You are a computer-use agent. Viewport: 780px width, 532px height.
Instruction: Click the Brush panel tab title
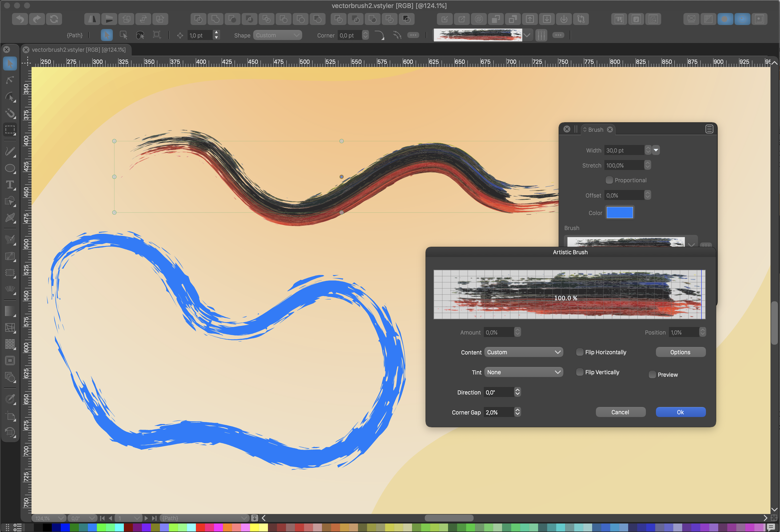(595, 129)
